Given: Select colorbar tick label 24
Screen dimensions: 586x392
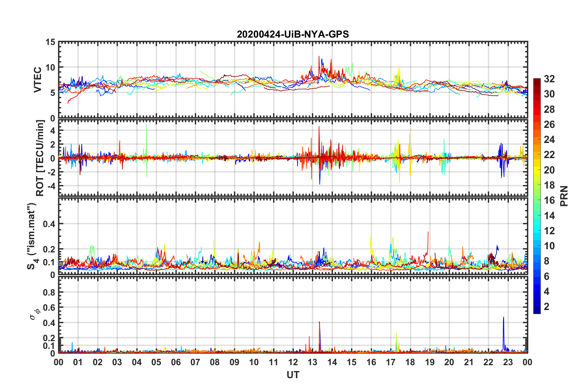Looking at the screenshot, I should tap(549, 140).
